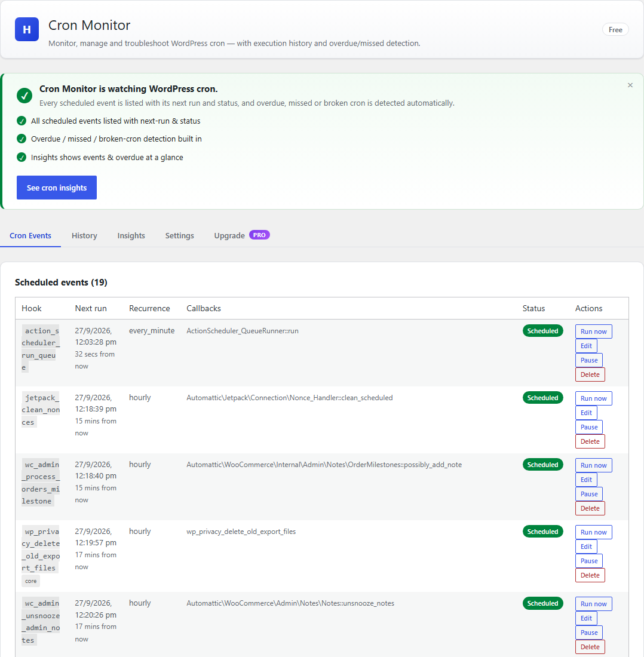Open the Settings tab
The width and height of the screenshot is (644, 657).
pos(179,235)
